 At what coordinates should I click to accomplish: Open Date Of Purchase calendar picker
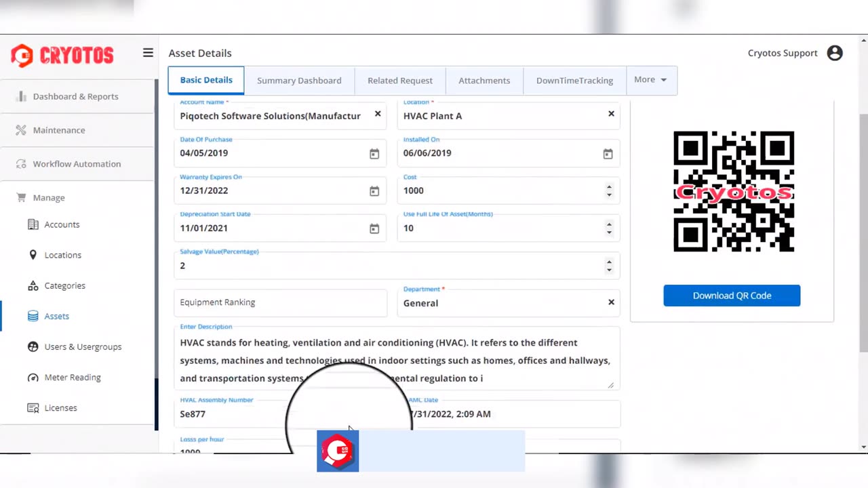[374, 154]
